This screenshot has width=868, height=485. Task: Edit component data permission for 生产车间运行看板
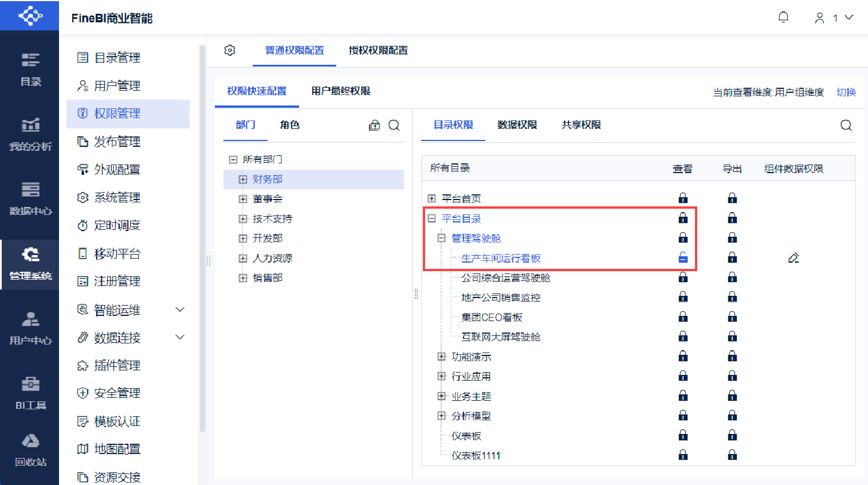coord(794,258)
